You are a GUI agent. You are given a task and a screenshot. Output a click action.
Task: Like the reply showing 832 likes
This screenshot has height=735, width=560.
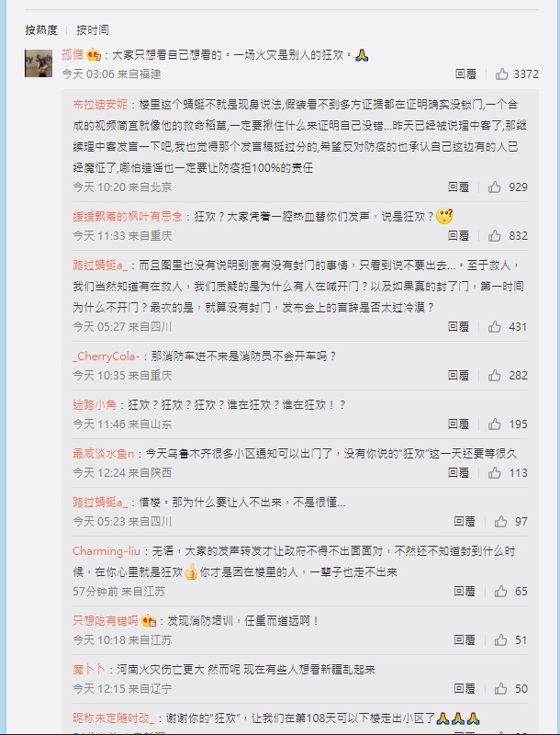[x=495, y=236]
